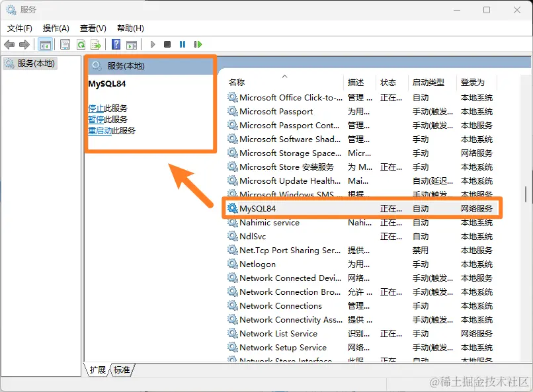Click the 停止 link to stop MySQL84
This screenshot has width=533, height=392.
pos(96,108)
